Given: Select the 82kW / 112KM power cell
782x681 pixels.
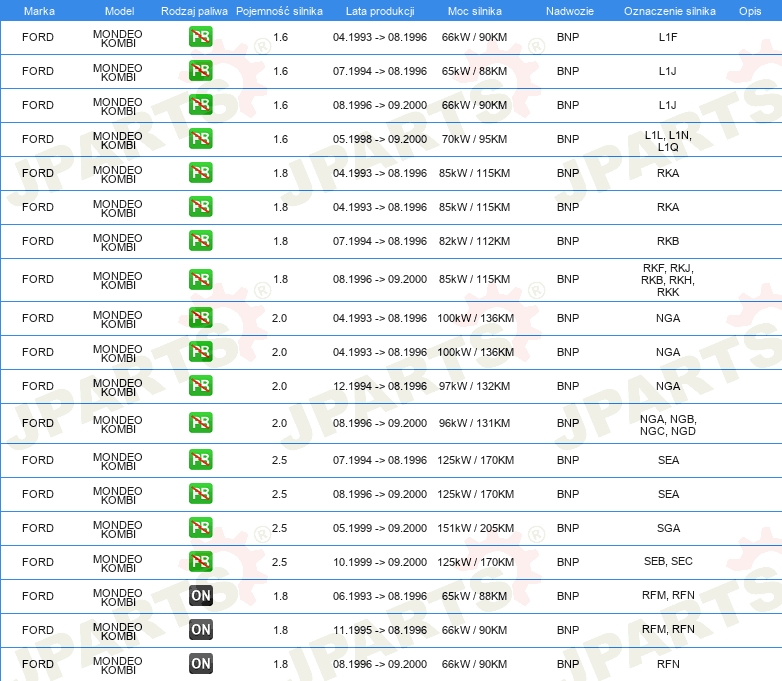Looking at the screenshot, I should tap(474, 241).
